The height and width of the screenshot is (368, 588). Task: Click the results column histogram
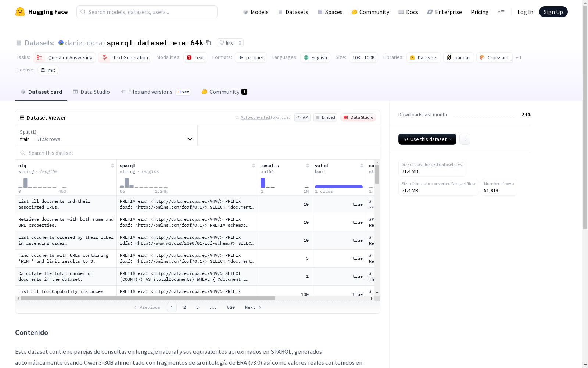pos(285,183)
